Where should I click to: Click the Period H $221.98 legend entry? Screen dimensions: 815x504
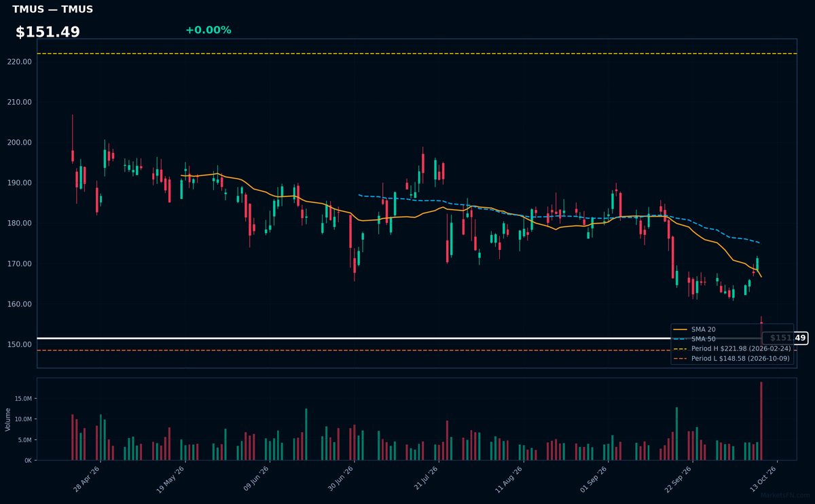732,348
